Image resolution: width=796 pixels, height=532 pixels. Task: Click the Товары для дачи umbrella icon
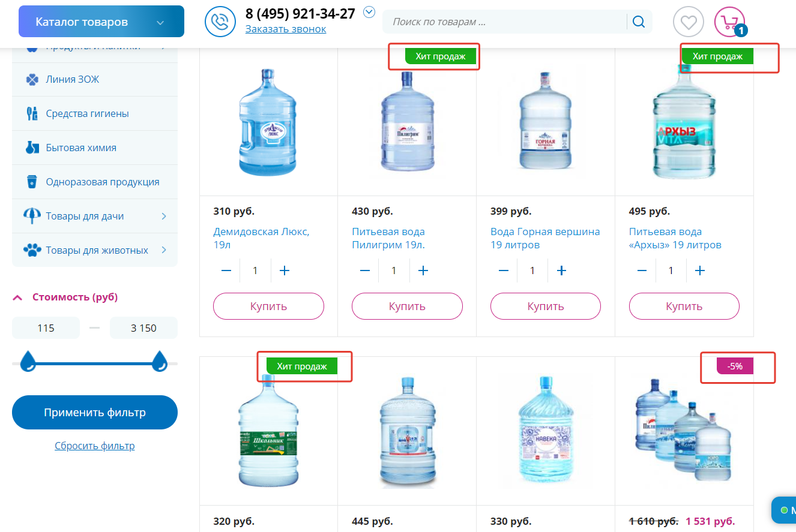tap(32, 216)
